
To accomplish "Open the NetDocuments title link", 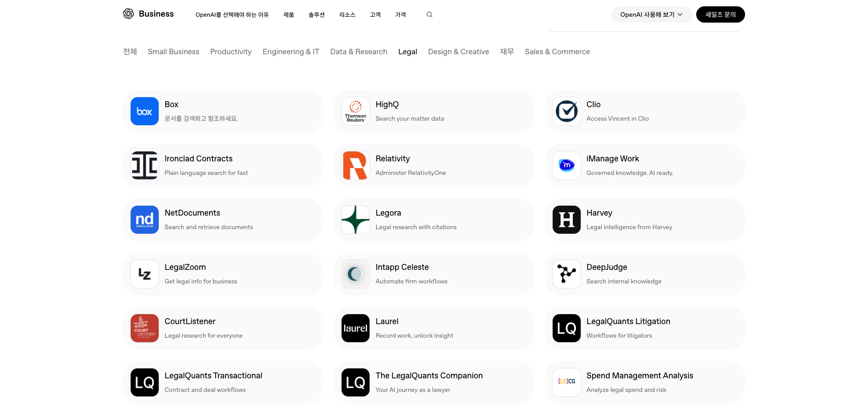I will 192,213.
